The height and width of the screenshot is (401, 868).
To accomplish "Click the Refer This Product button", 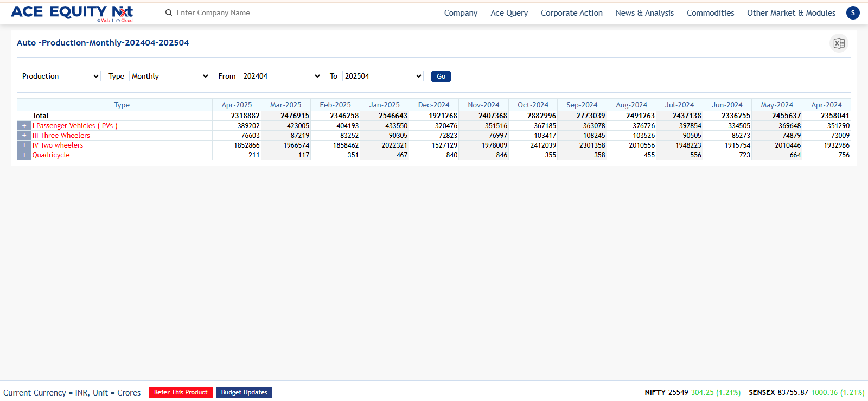I will (x=181, y=392).
